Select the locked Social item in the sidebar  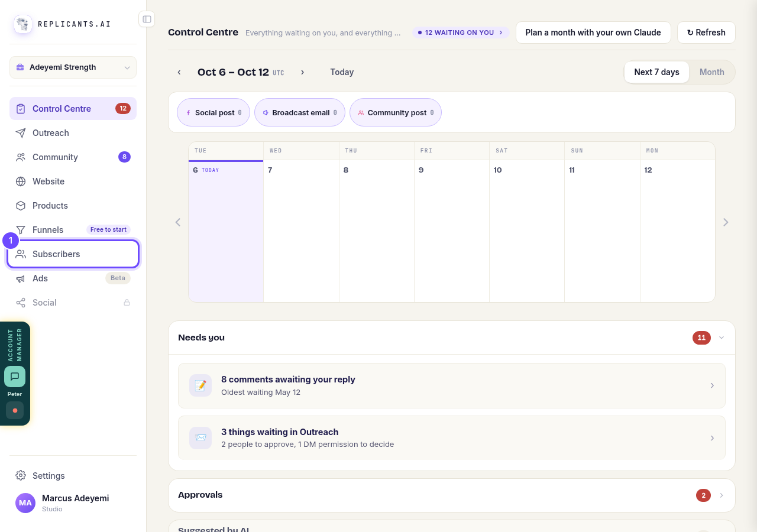[73, 303]
